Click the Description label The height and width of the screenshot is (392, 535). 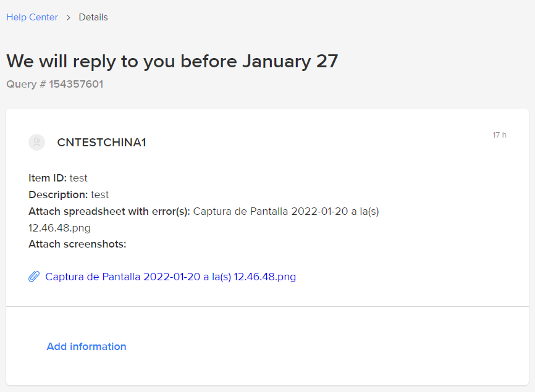click(x=58, y=194)
